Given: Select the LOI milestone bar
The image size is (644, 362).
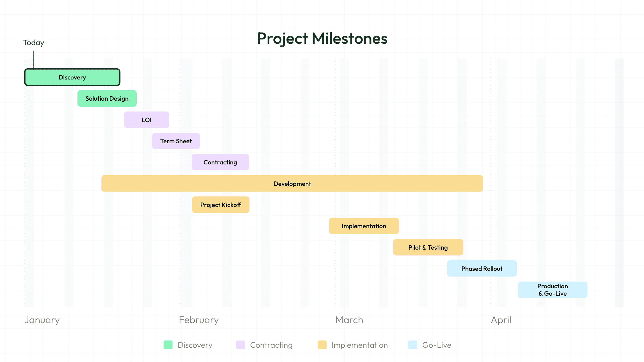Looking at the screenshot, I should pyautogui.click(x=146, y=120).
